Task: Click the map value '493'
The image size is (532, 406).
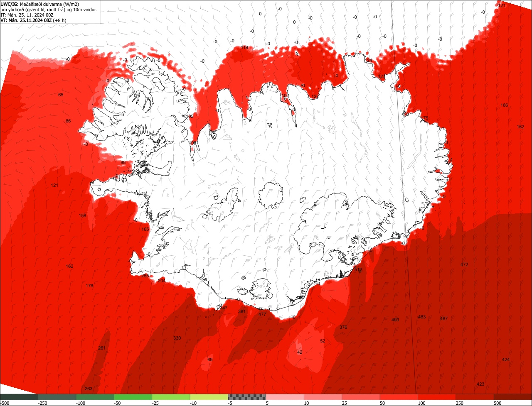Action: point(395,320)
